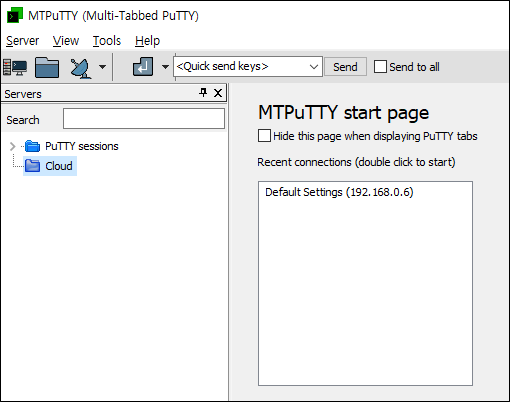Click the Recent connections label text
The image size is (510, 402).
pos(356,162)
